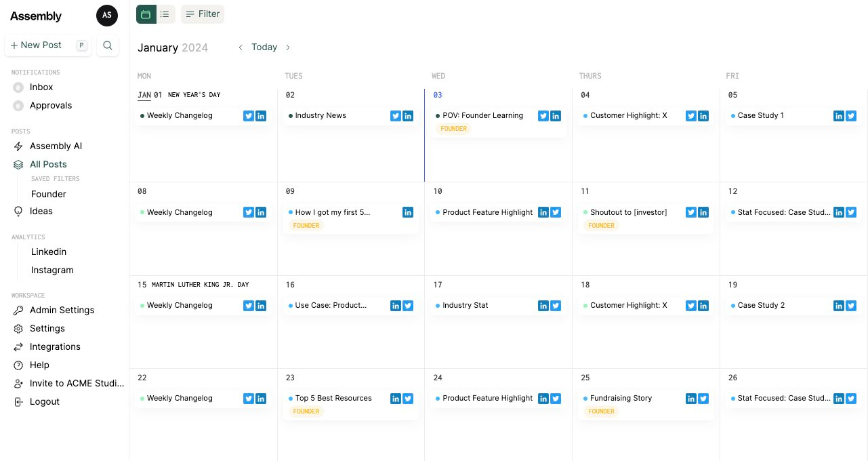Open Assembly AI lightning icon
This screenshot has width=868, height=461.
click(18, 146)
